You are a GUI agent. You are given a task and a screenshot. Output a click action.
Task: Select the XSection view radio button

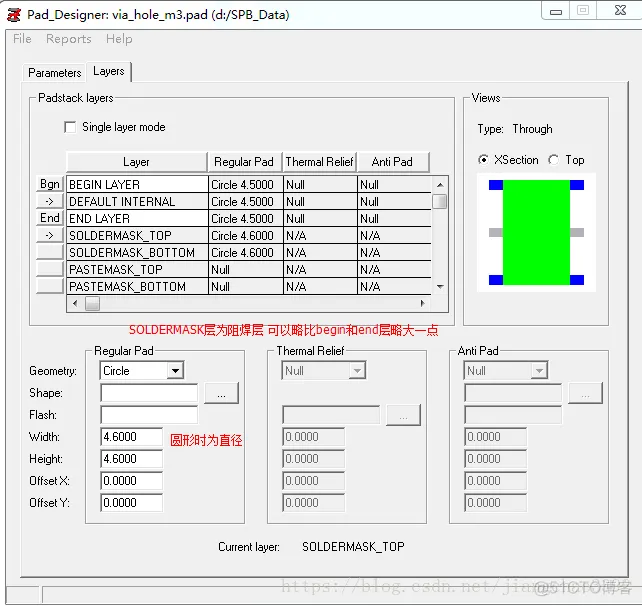(483, 160)
